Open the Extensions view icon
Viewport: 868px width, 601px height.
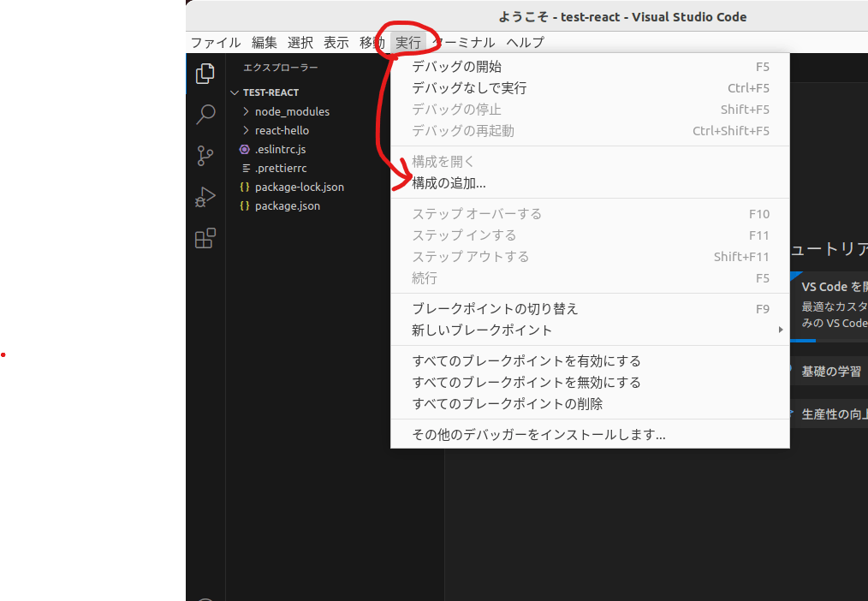coord(205,239)
